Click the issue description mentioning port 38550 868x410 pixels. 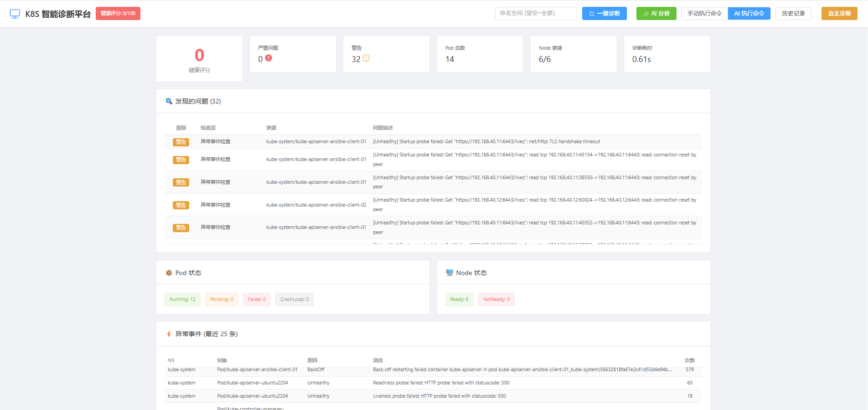click(535, 182)
